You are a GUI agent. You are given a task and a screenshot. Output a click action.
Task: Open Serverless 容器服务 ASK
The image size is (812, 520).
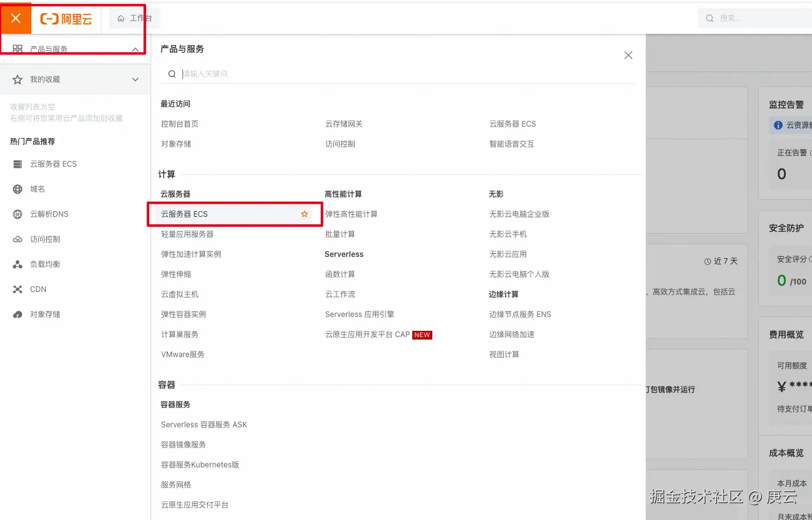[x=204, y=425]
